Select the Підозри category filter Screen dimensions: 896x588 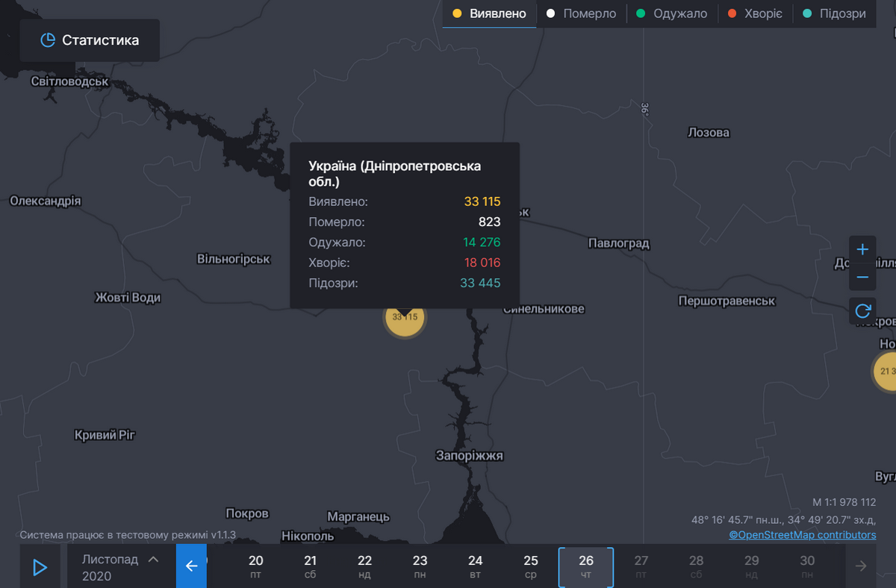click(x=833, y=14)
